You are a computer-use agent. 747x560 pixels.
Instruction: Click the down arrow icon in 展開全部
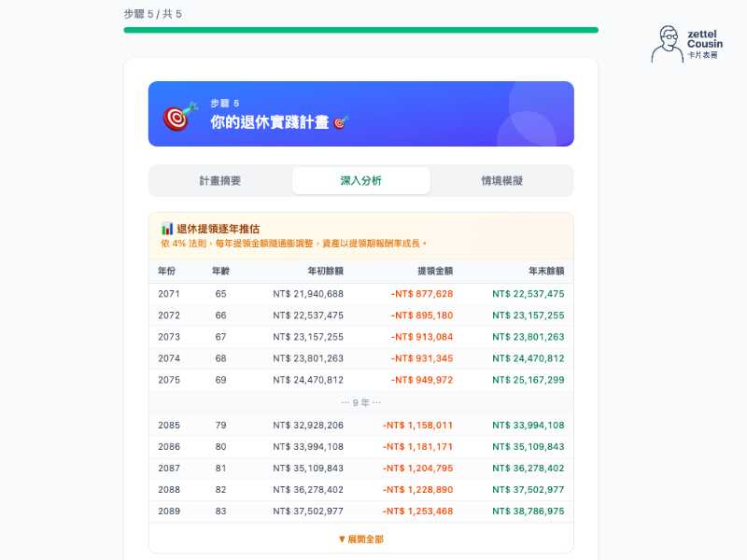point(342,539)
